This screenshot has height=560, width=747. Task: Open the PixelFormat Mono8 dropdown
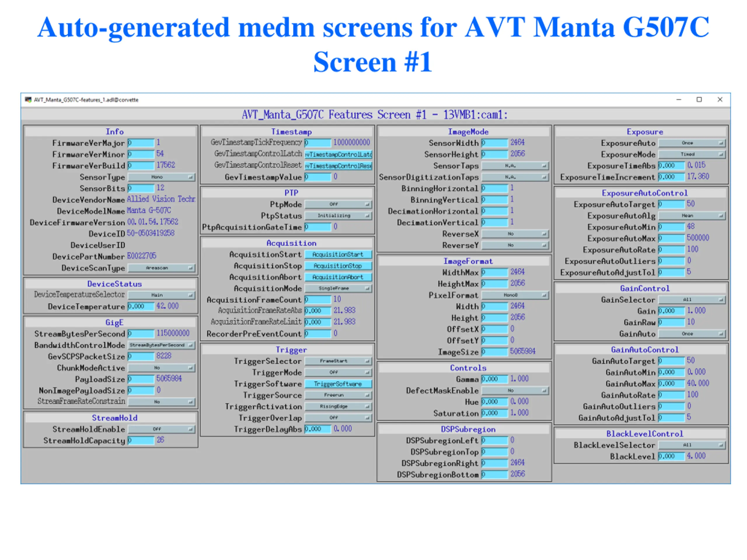pos(515,295)
